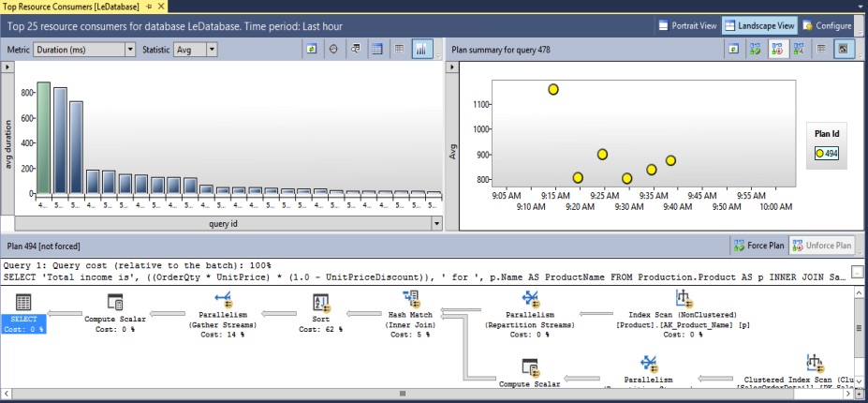Toggle plan summary chart format icon
868x403 pixels.
[845, 50]
